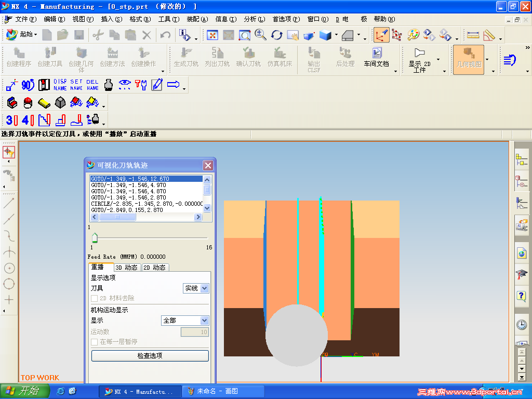The image size is (532, 399).
Task: Open 帮助(H) menu
Action: [384, 19]
